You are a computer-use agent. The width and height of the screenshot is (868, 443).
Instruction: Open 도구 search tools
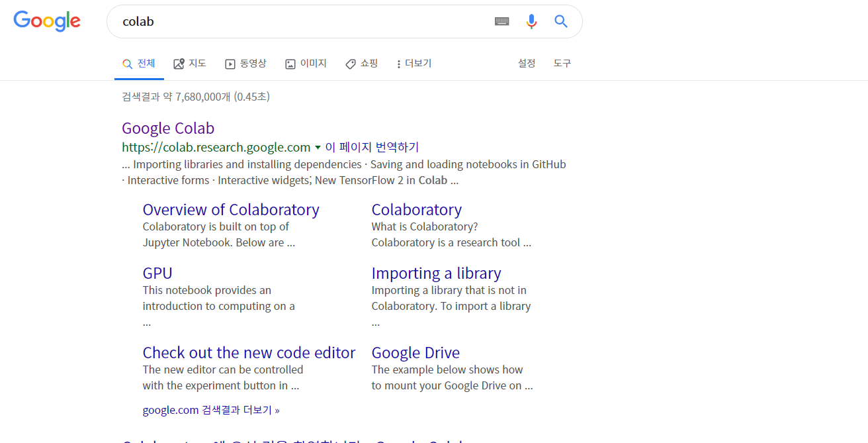point(562,64)
